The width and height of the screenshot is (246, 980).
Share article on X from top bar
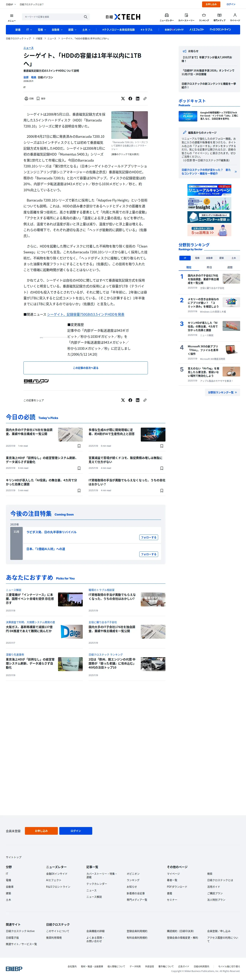pos(123,99)
